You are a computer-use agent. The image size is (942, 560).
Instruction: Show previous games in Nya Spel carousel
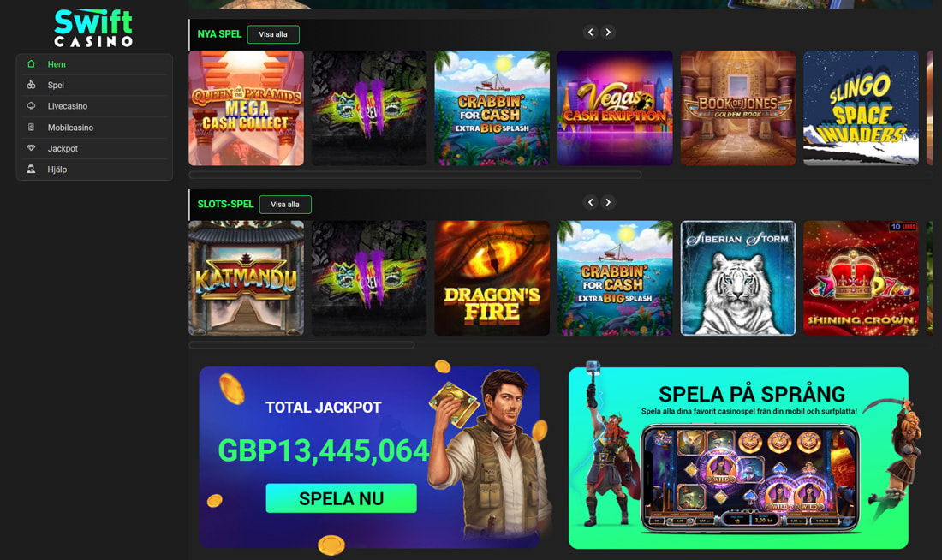tap(591, 32)
